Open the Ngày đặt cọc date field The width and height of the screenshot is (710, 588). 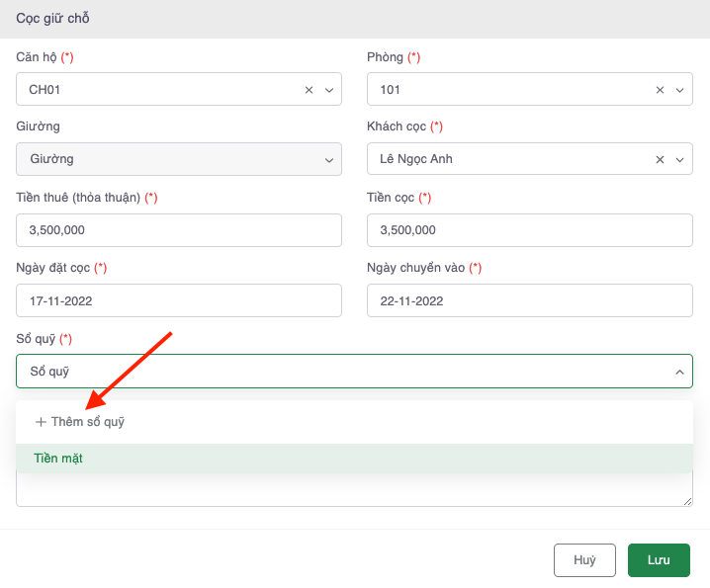click(179, 300)
